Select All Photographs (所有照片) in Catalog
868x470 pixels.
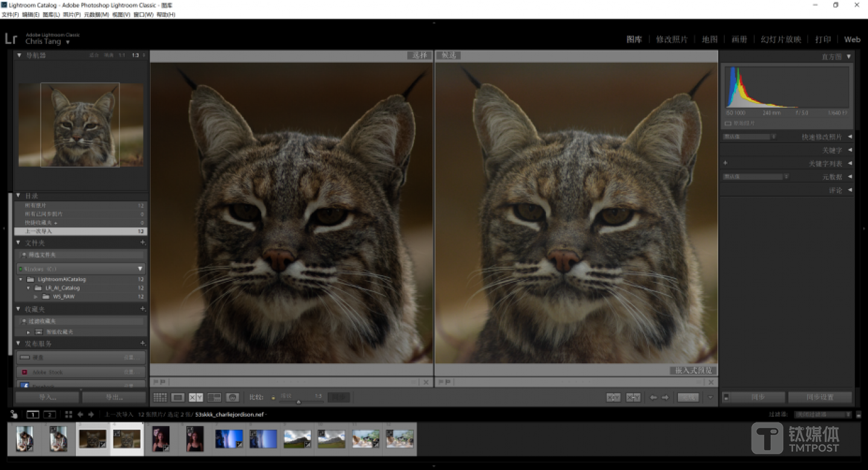[x=81, y=206]
